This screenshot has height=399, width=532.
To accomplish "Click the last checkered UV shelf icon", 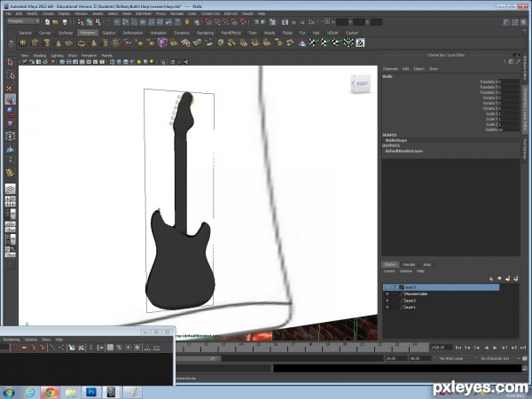I will [360, 43].
